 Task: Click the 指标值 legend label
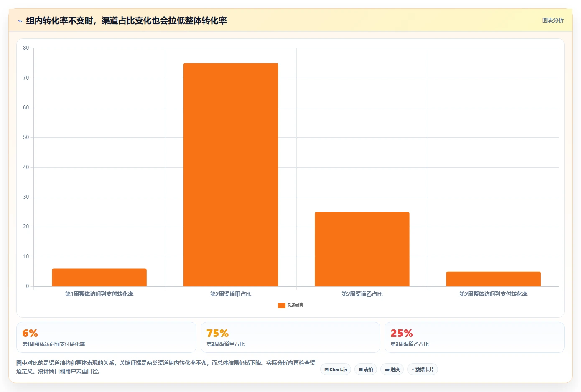(x=296, y=305)
